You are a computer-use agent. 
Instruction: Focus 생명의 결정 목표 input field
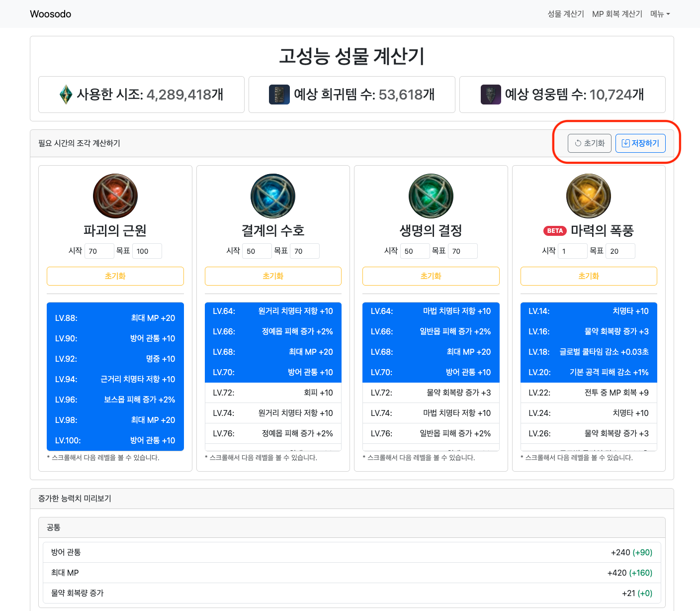tap(463, 251)
